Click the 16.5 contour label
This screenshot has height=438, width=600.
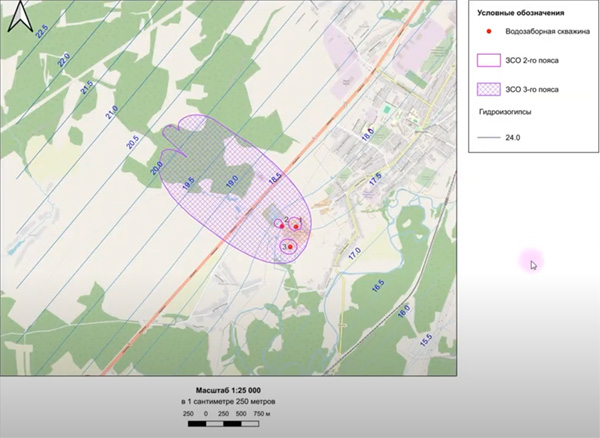click(378, 285)
